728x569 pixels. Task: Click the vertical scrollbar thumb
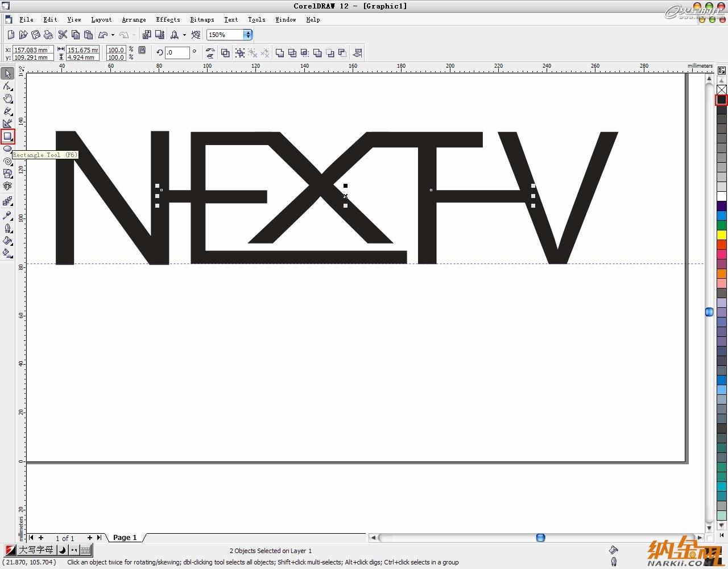[709, 312]
